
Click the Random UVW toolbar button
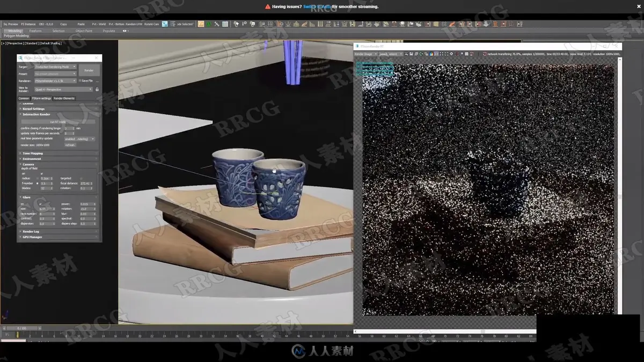point(134,24)
